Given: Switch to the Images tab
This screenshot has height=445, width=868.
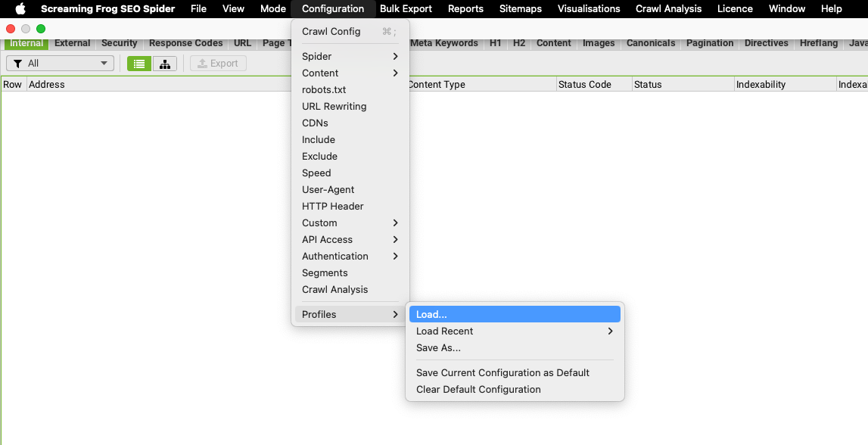Looking at the screenshot, I should click(x=598, y=43).
